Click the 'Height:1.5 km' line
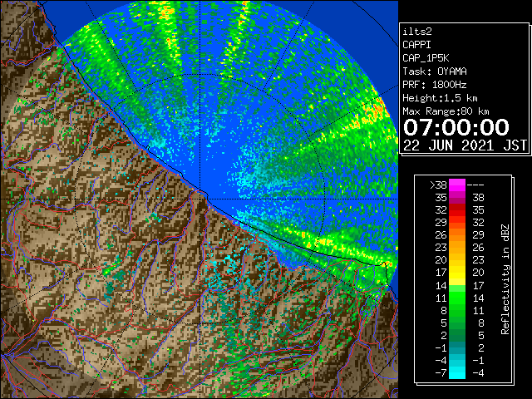This screenshot has height=399, width=532. 440,98
